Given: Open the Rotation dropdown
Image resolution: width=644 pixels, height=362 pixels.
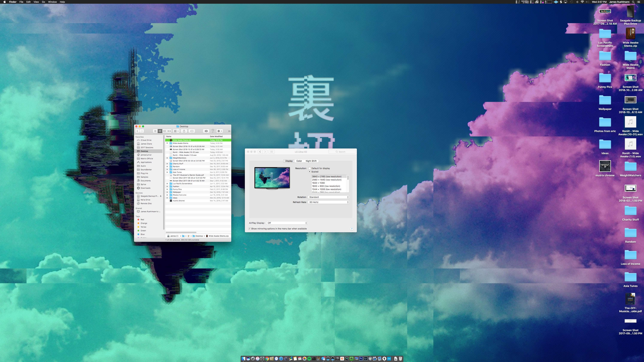Looking at the screenshot, I should [328, 197].
